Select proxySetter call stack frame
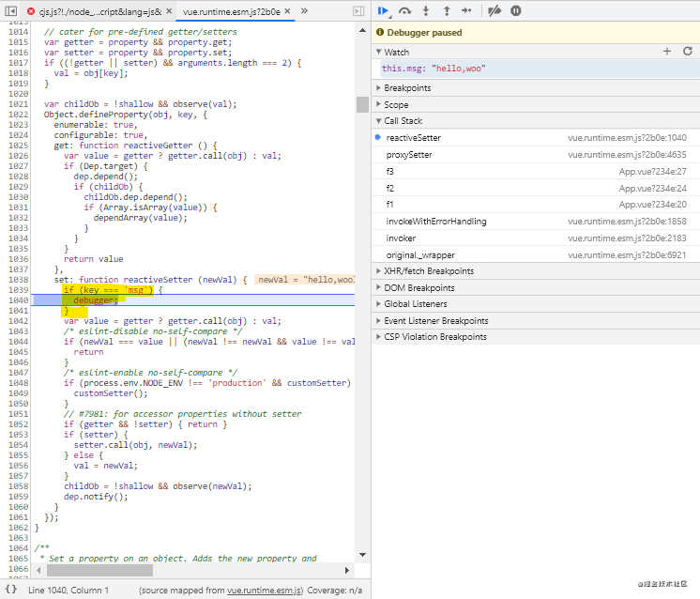700x599 pixels. pos(536,155)
